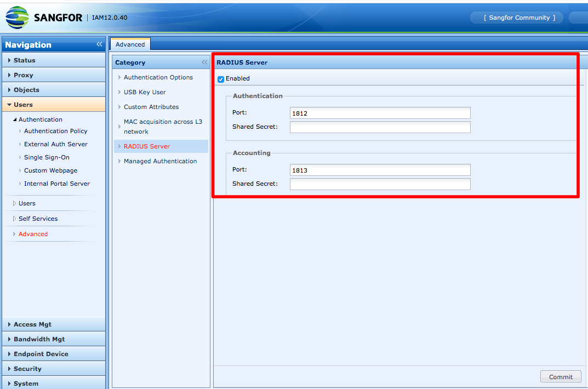Collapse the Category panel with double-arrow icon
This screenshot has width=588, height=389.
tap(204, 62)
